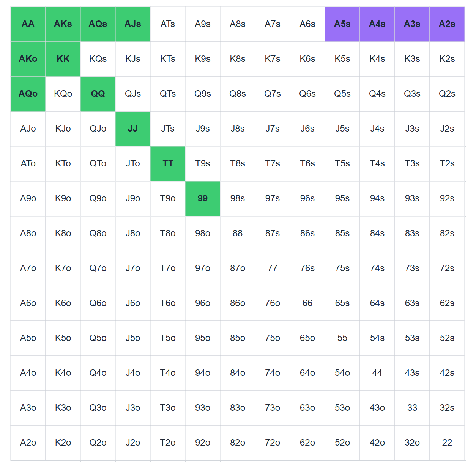
Task: Select the 99 pocket pair cell
Action: pos(203,198)
